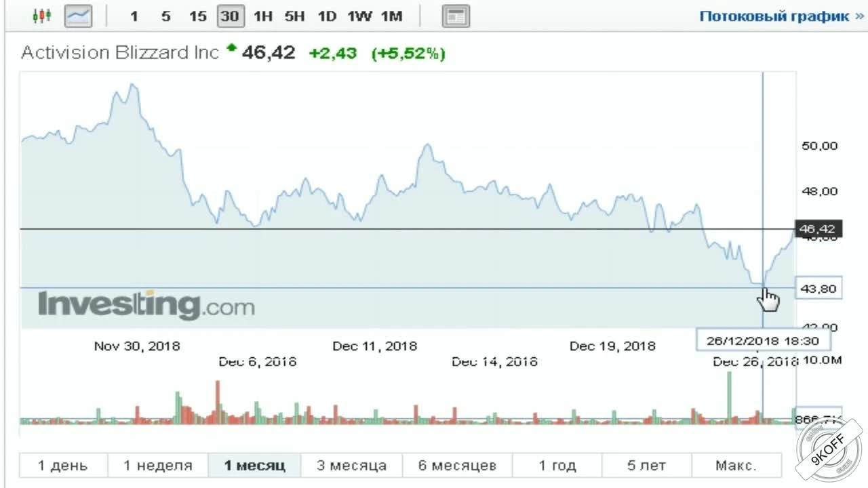The image size is (868, 488).
Task: Select the 30 minute interval
Action: coord(230,16)
